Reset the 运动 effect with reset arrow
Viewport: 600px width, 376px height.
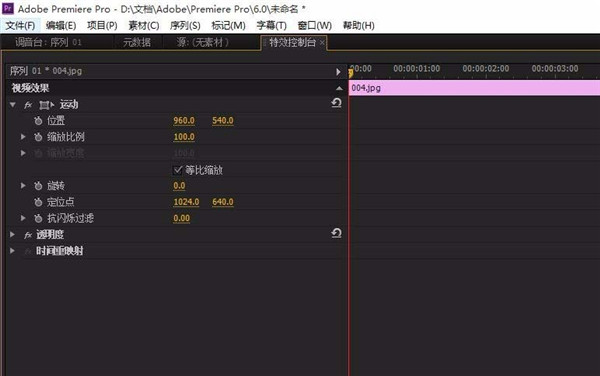(x=336, y=103)
